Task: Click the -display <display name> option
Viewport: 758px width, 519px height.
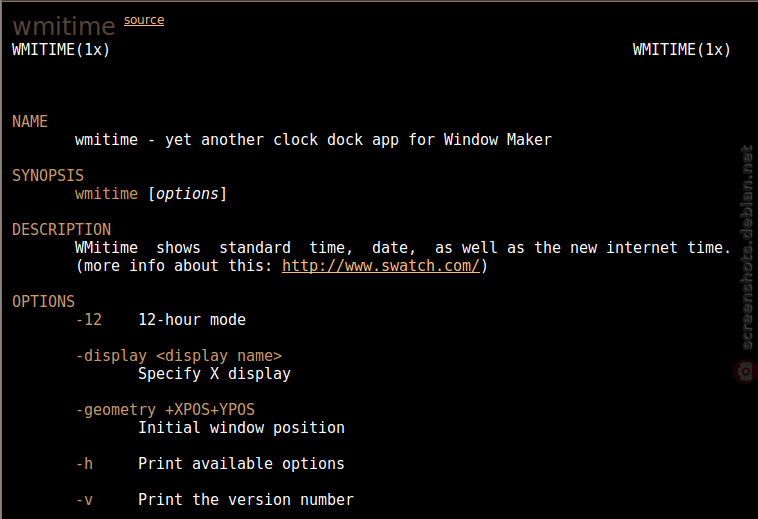Action: pos(179,356)
